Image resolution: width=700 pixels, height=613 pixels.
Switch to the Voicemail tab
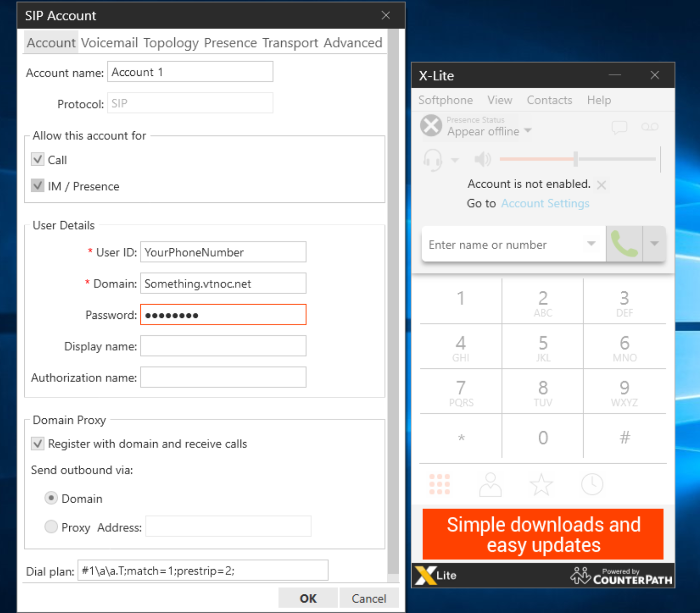pyautogui.click(x=109, y=43)
